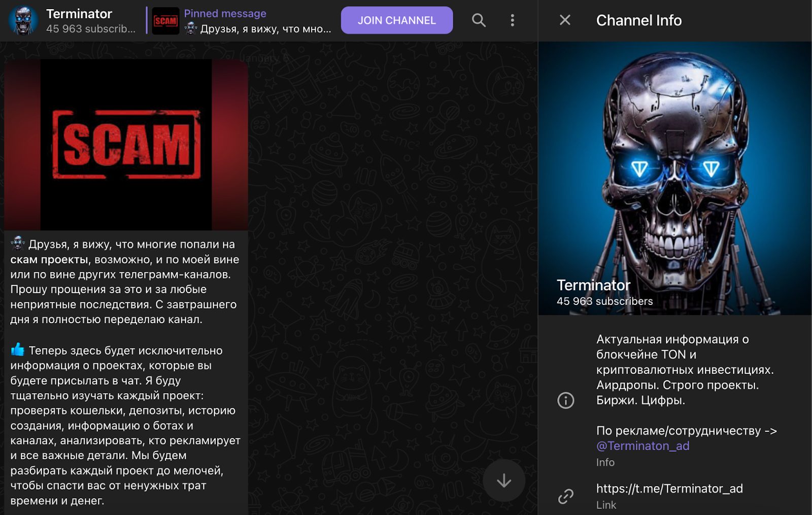Click the 'Pinned message' label

point(225,14)
